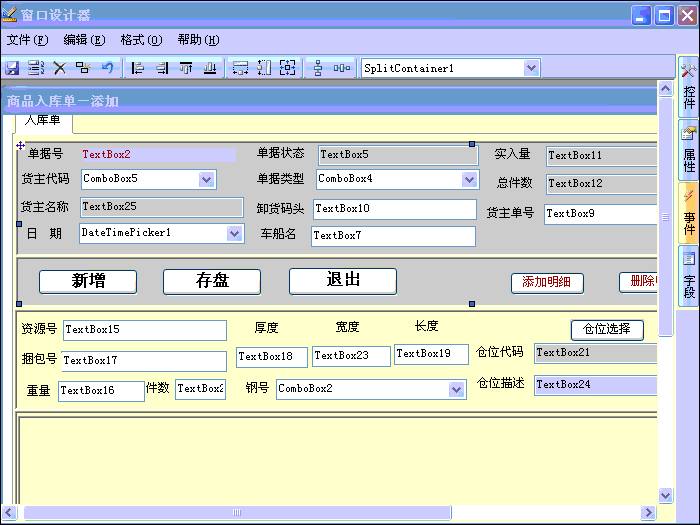Click the Make Same Width toolbar icon
700x525 pixels.
240,68
